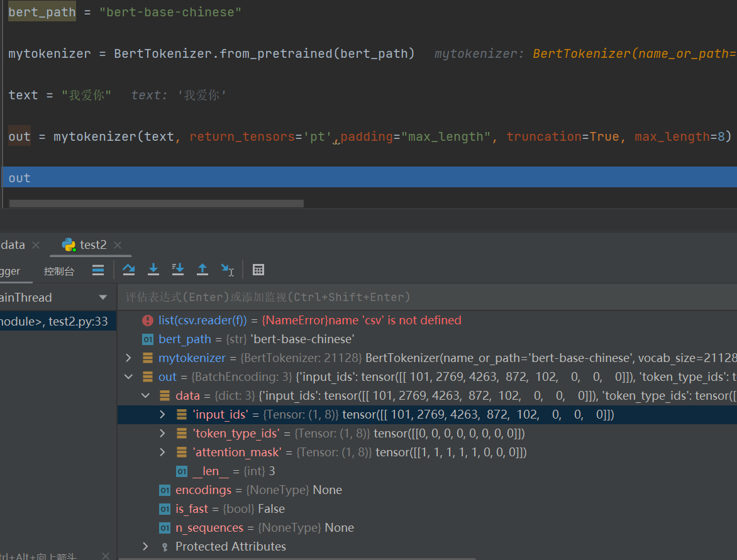Click the Step Into debugger icon
The height and width of the screenshot is (560, 737).
pyautogui.click(x=153, y=270)
